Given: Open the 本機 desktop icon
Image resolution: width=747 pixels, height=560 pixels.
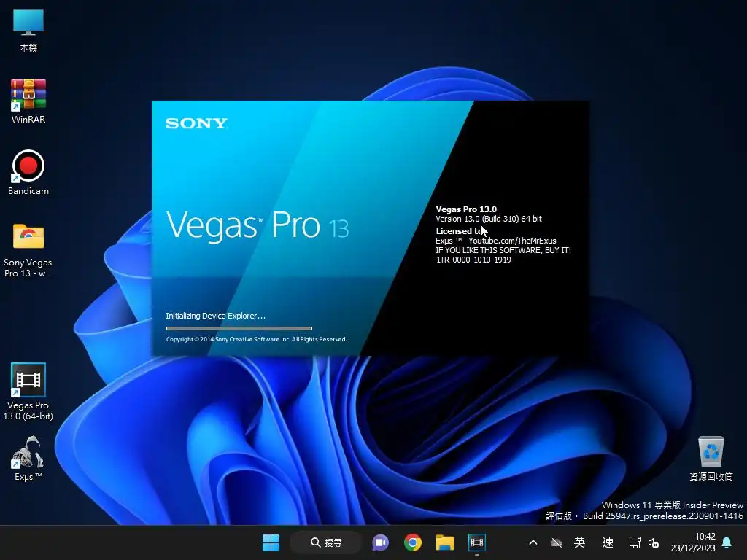Looking at the screenshot, I should [x=28, y=31].
